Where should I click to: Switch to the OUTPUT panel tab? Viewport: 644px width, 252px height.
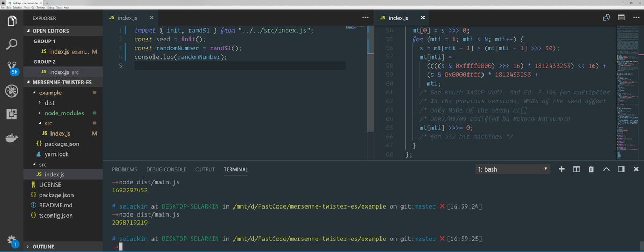(205, 169)
